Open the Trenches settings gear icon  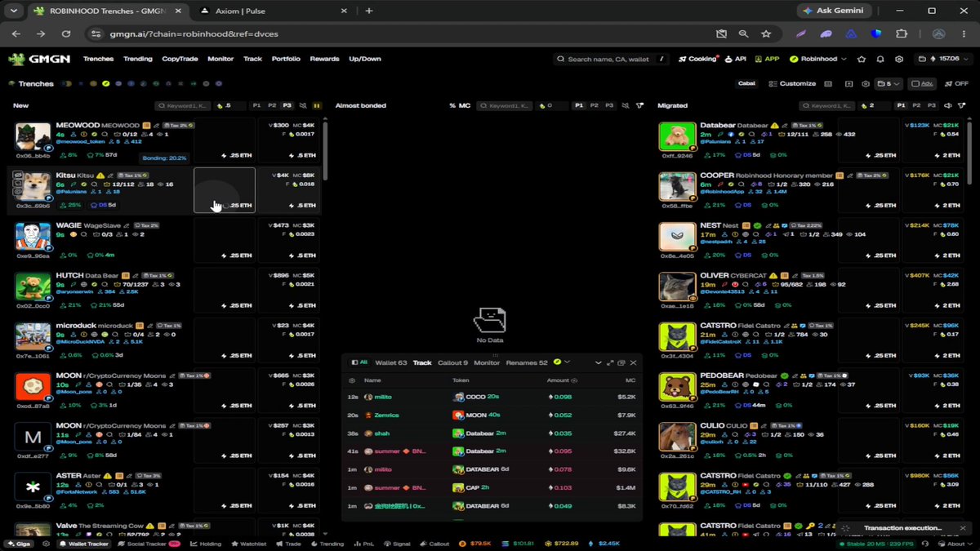(866, 83)
